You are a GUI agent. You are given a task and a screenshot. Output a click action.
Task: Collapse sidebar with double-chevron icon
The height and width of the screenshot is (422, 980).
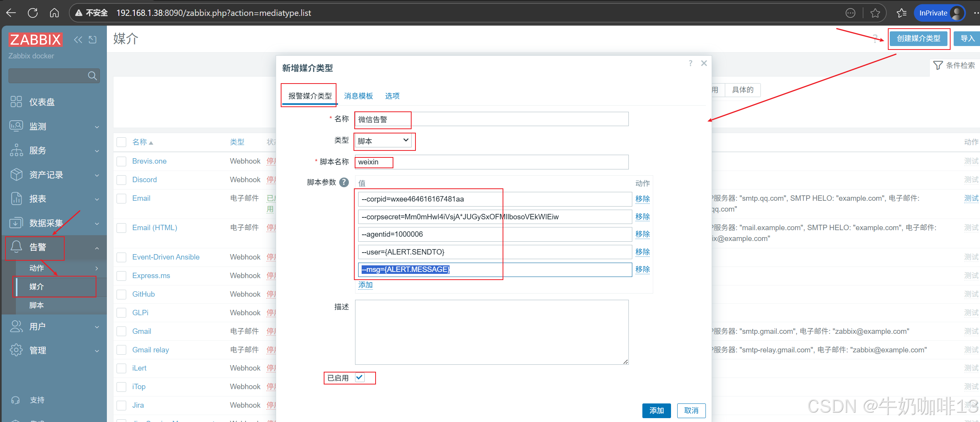(78, 39)
